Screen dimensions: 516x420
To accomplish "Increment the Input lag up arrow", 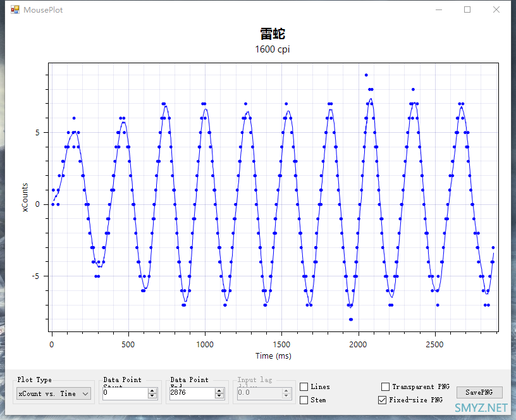I will [286, 391].
